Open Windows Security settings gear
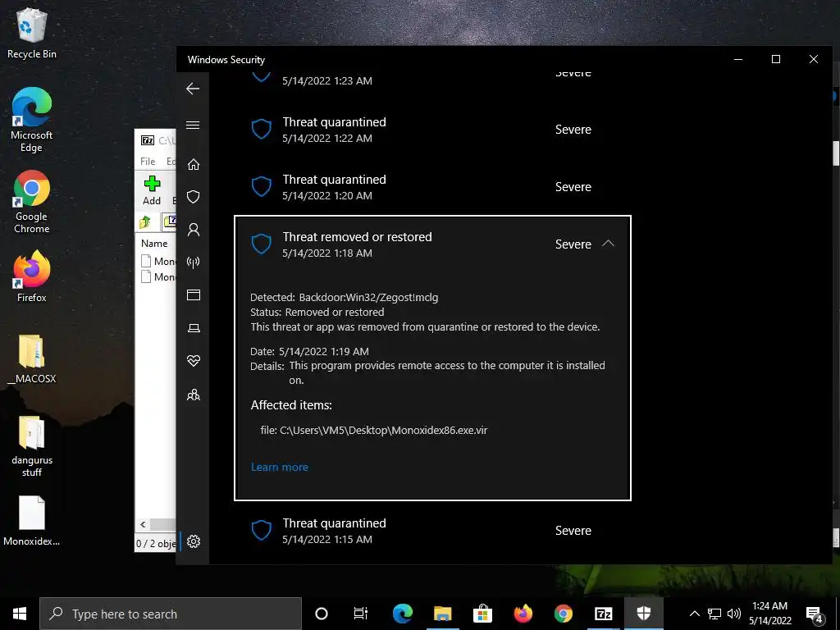 pyautogui.click(x=194, y=541)
